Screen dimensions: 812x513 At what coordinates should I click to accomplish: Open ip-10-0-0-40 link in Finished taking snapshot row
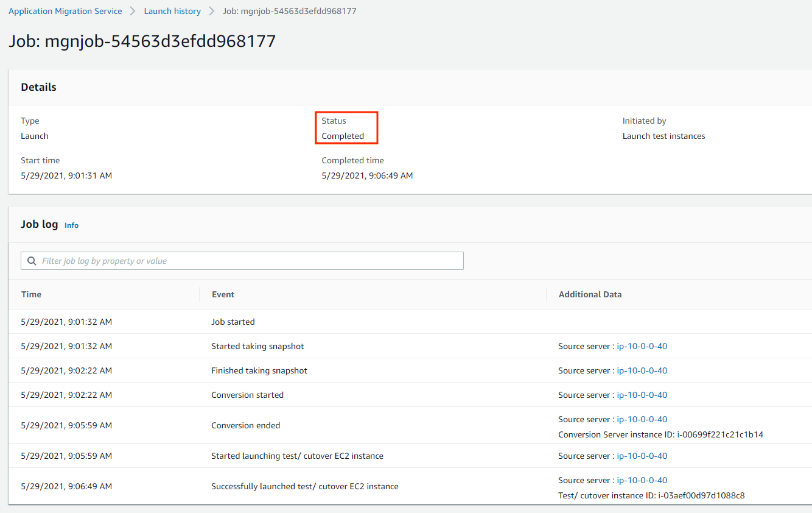click(642, 370)
